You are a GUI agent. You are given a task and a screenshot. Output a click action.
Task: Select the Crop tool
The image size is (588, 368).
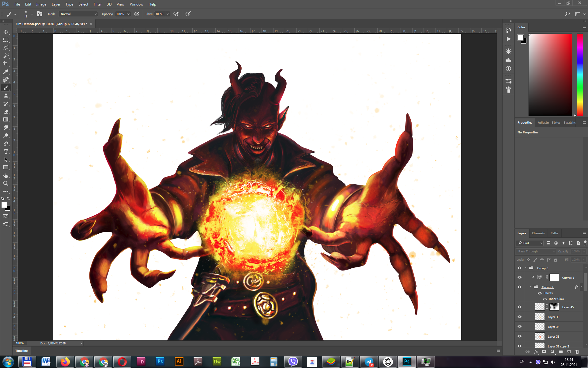click(x=6, y=64)
